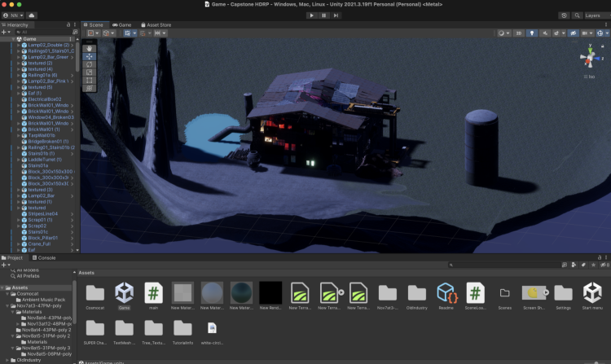This screenshot has height=364, width=611.
Task: Open the NN account dropdown
Action: [13, 15]
